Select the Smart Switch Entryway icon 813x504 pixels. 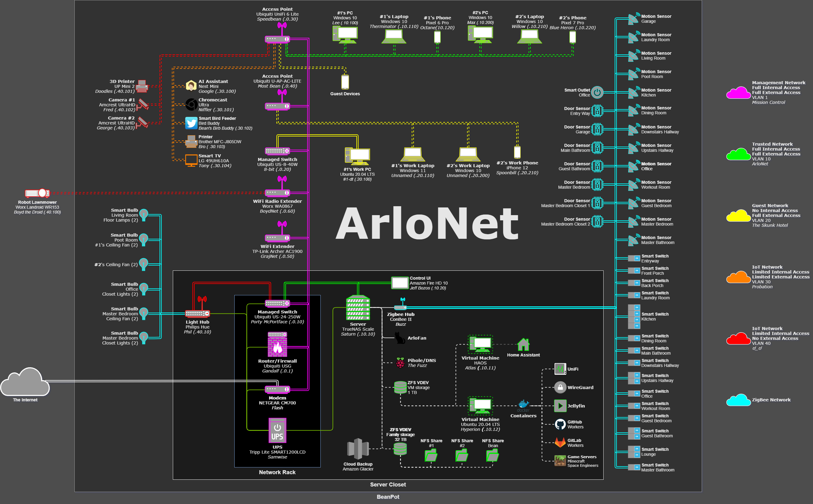coord(634,258)
